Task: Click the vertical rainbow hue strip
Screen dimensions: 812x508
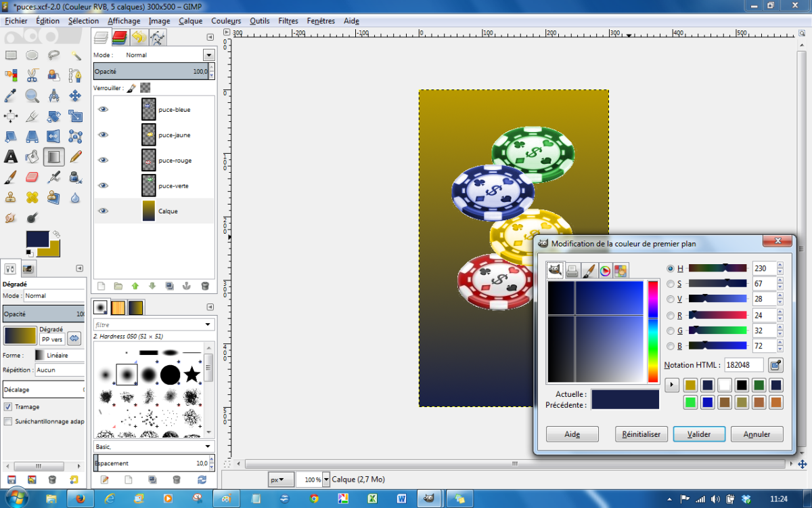Action: 653,331
